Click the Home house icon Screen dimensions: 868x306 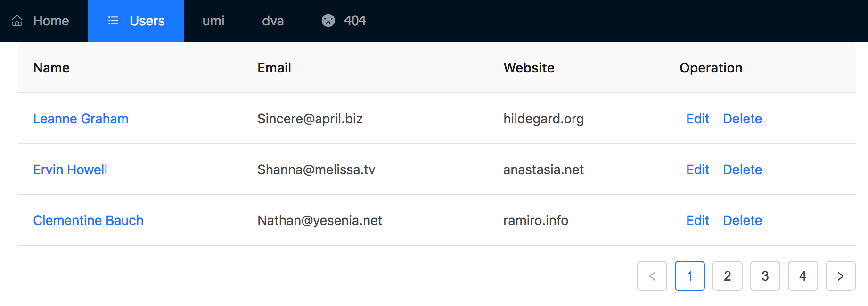coord(17,21)
